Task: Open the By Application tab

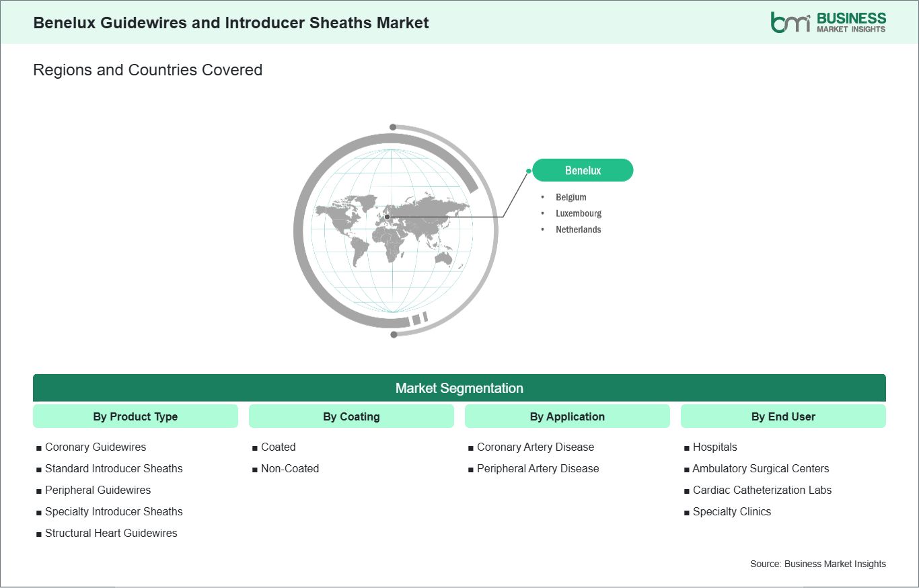Action: 567,416
